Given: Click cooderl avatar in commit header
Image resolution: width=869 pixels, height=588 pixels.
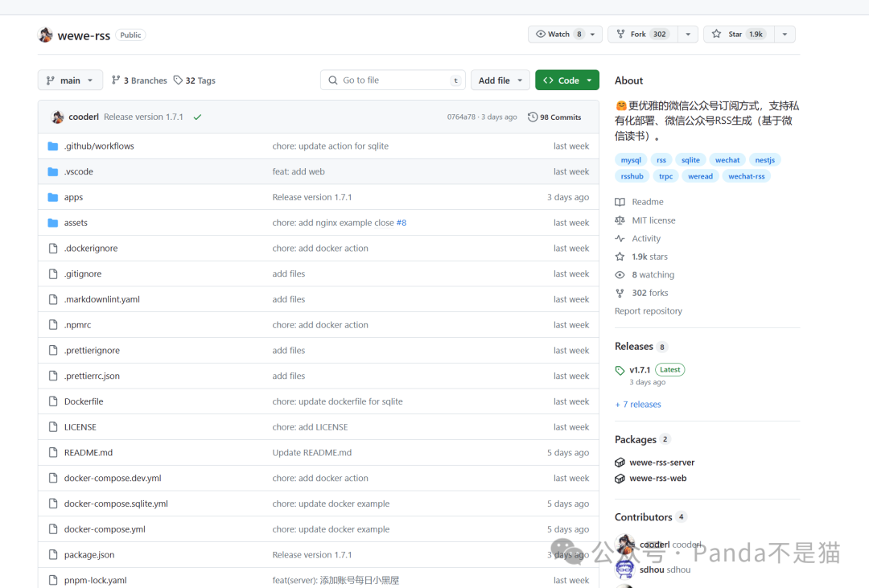Looking at the screenshot, I should click(x=58, y=117).
